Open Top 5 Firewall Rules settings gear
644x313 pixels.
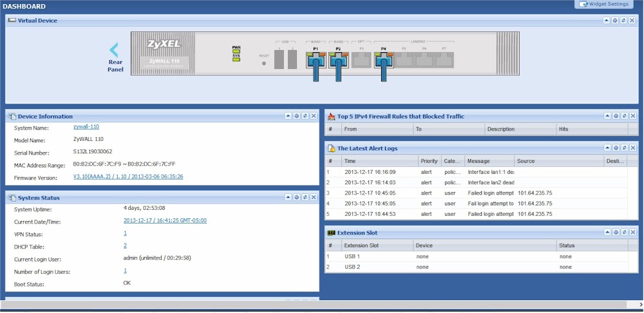coord(616,116)
